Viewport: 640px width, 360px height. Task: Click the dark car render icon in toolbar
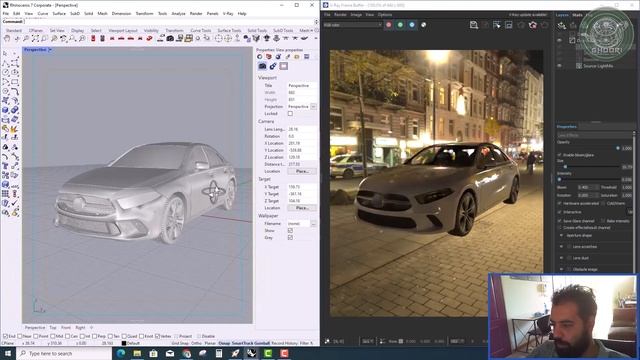click(x=170, y=38)
